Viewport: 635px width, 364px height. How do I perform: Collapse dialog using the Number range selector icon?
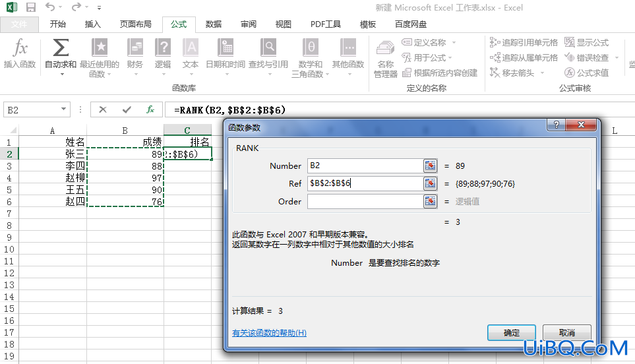click(x=430, y=166)
